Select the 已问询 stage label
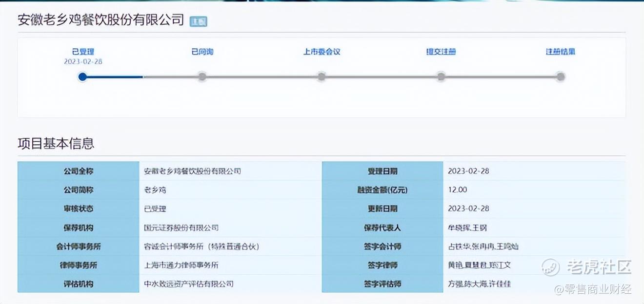 [x=202, y=52]
